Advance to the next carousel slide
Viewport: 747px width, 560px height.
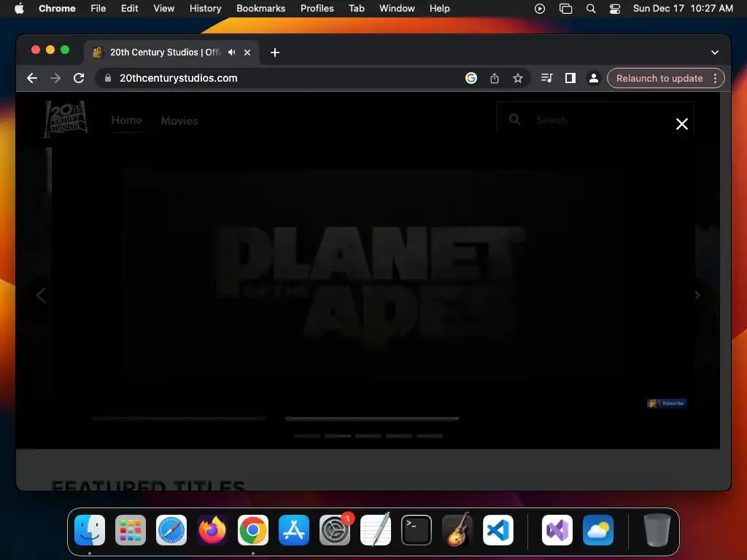click(697, 295)
